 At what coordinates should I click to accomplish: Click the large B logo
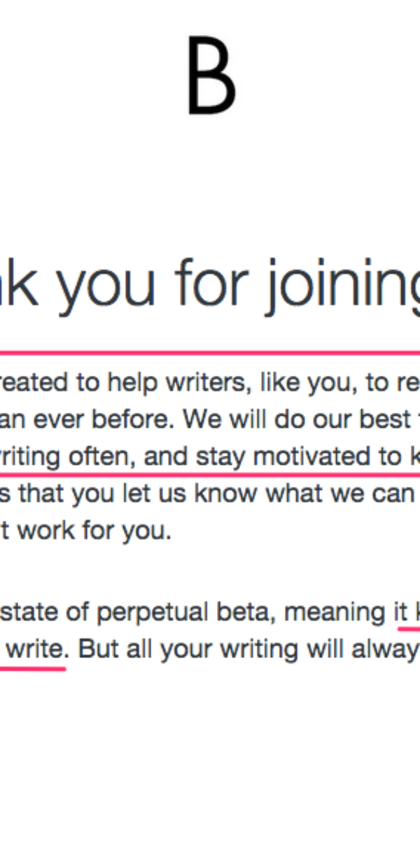[211, 76]
